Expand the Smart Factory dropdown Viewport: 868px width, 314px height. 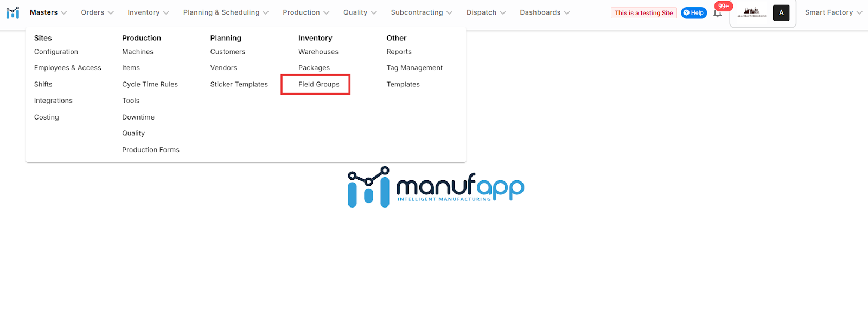click(x=833, y=12)
